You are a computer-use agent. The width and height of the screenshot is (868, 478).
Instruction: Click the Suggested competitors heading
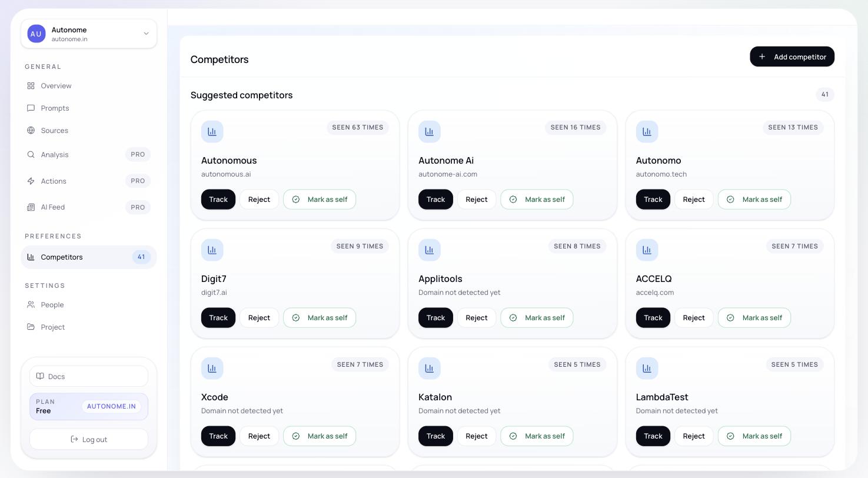point(241,95)
